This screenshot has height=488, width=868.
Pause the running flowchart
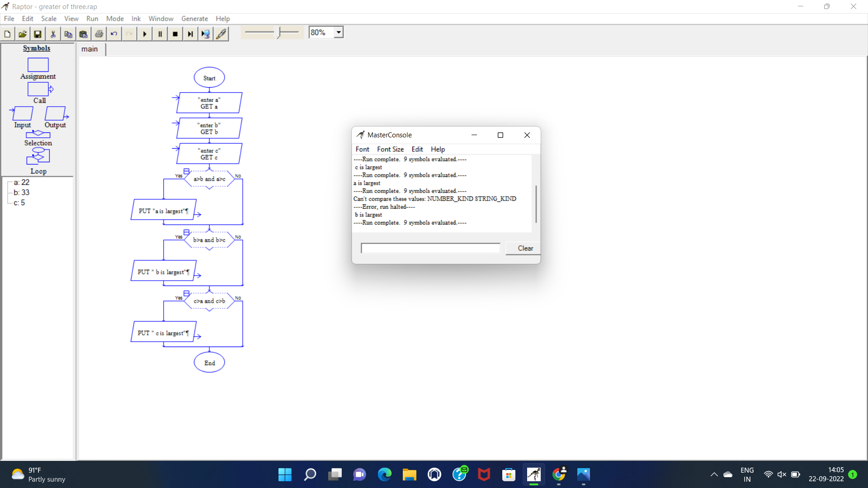click(160, 33)
